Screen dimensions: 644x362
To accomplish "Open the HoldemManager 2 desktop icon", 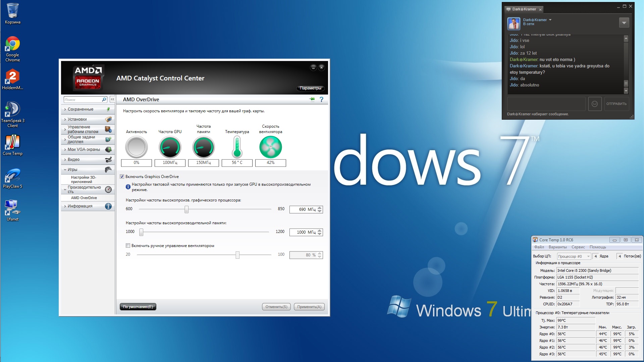I will (13, 79).
